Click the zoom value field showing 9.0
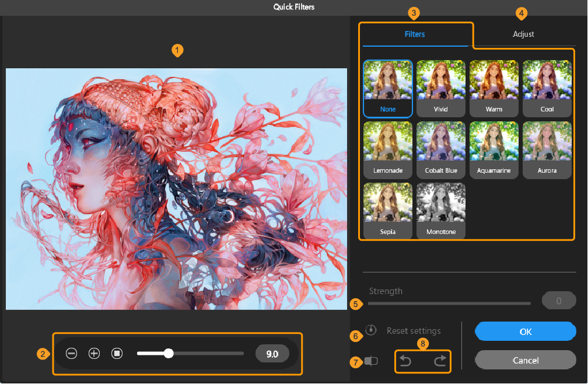 click(x=272, y=354)
